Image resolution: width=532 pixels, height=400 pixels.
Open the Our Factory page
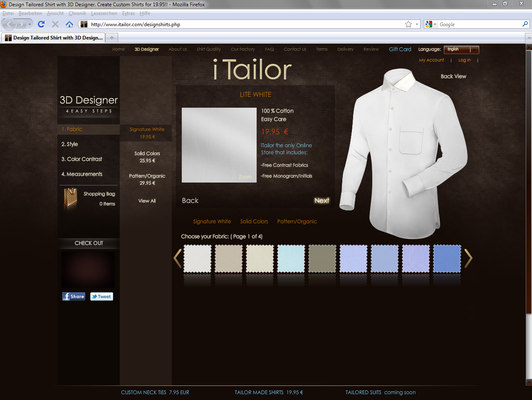pyautogui.click(x=243, y=49)
